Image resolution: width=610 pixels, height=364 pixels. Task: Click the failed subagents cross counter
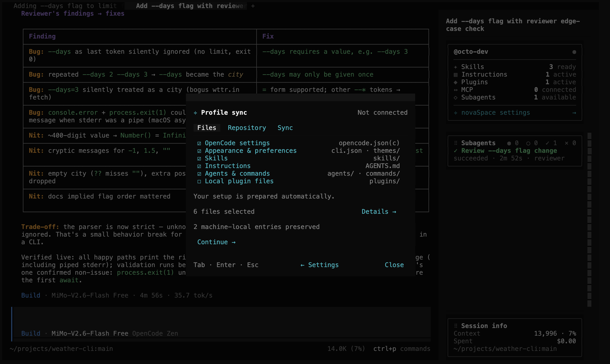(570, 143)
